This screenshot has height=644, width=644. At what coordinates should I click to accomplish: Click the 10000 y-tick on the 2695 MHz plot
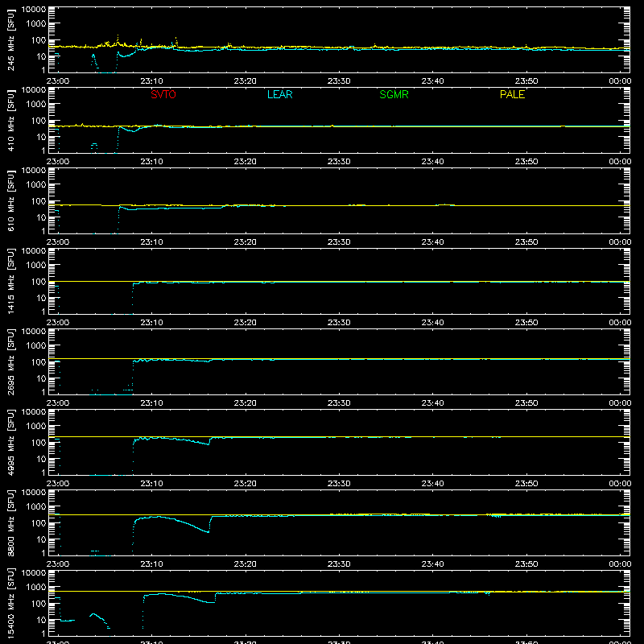[x=34, y=332]
